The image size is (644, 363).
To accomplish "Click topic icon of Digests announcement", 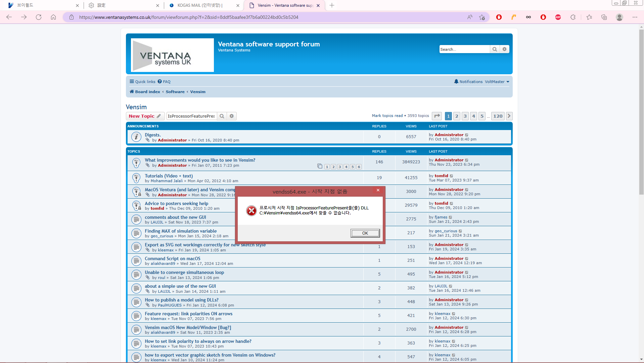I will point(136,137).
